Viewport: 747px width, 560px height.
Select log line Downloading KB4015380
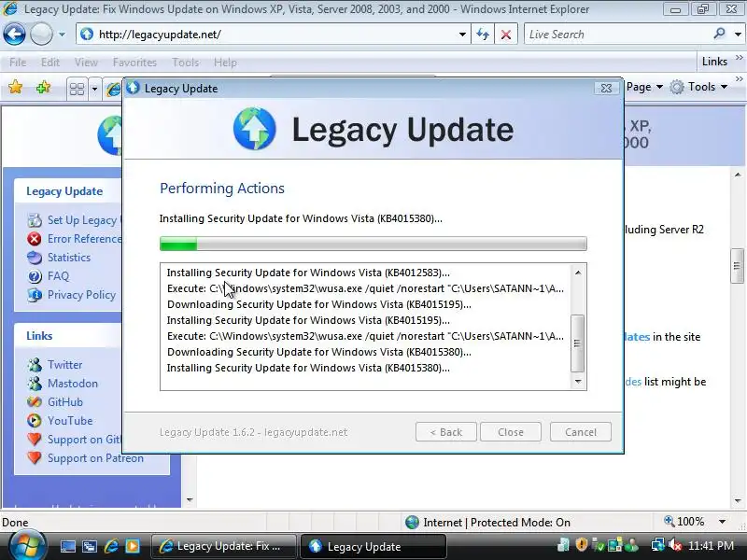coord(318,352)
